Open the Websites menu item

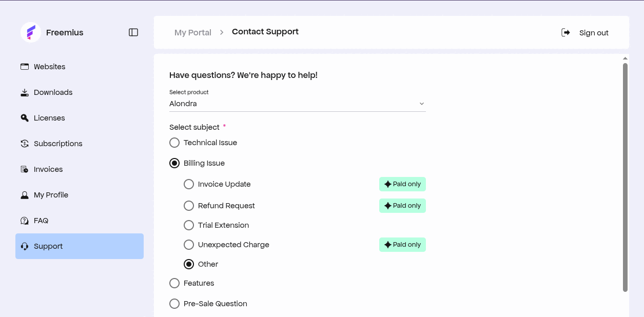(x=80, y=67)
